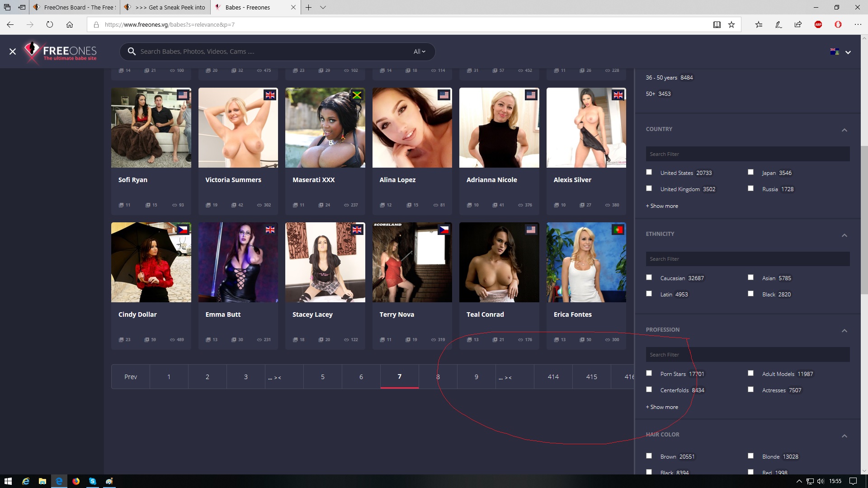Open the browser home page
868x488 pixels.
tap(70, 24)
